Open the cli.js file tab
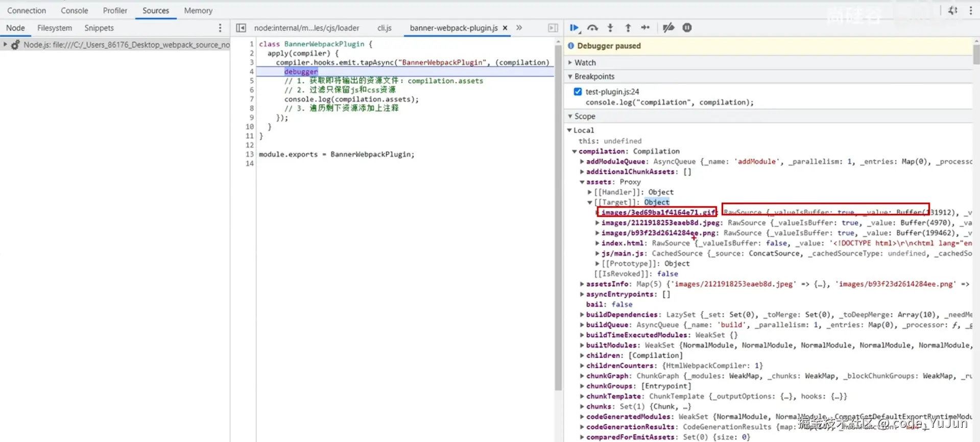 384,28
